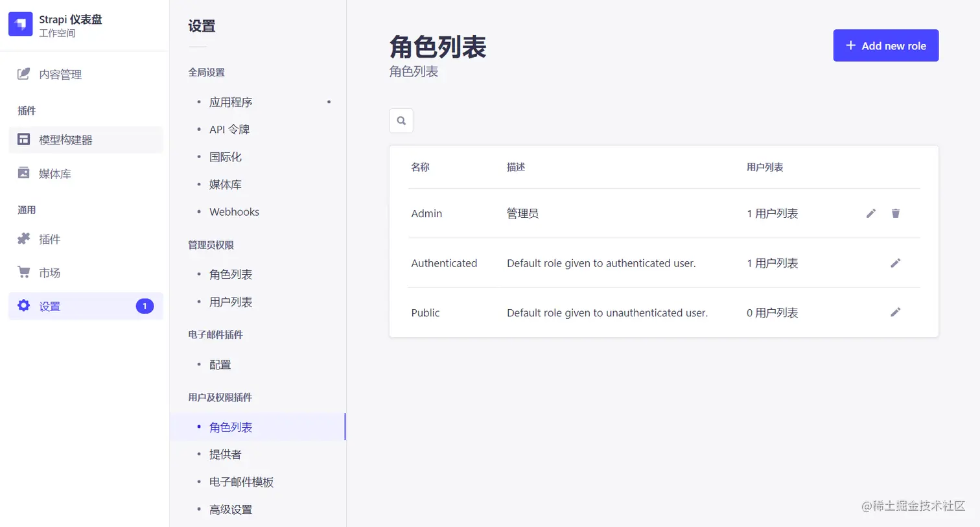Click the gear 设置 icon
The height and width of the screenshot is (527, 980).
(23, 305)
